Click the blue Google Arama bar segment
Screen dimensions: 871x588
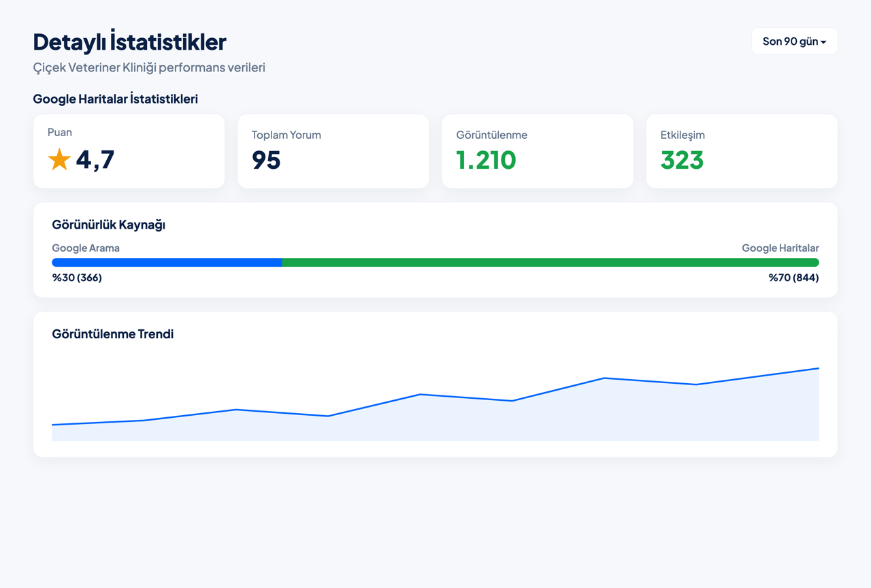tap(167, 262)
